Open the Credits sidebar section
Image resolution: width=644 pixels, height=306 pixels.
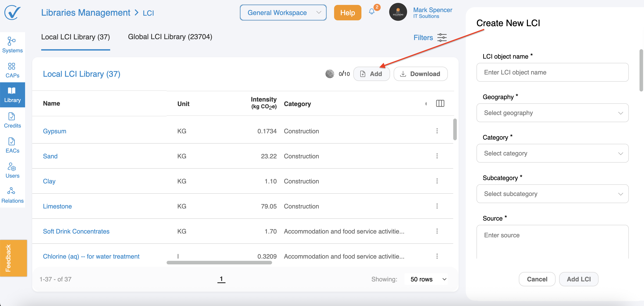pyautogui.click(x=12, y=120)
